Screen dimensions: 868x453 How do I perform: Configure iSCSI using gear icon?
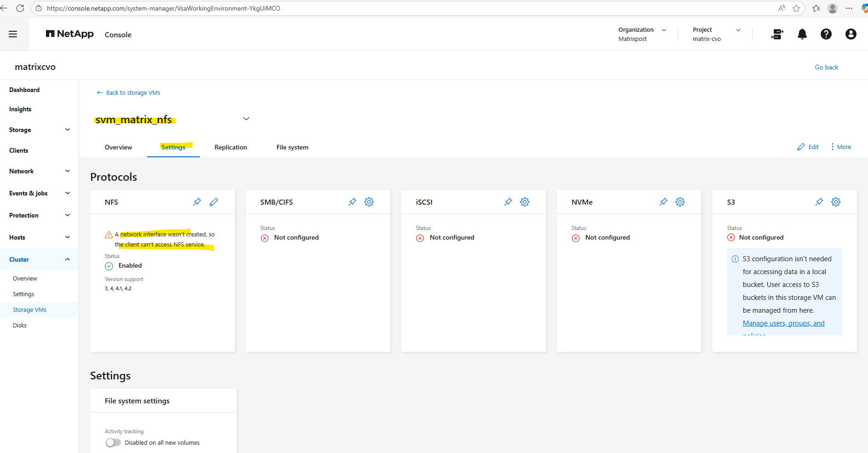click(x=525, y=202)
